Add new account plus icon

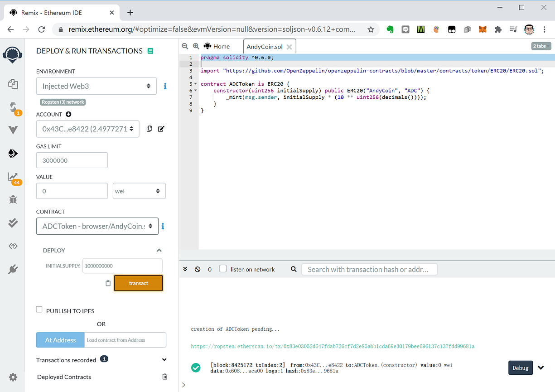tap(68, 115)
